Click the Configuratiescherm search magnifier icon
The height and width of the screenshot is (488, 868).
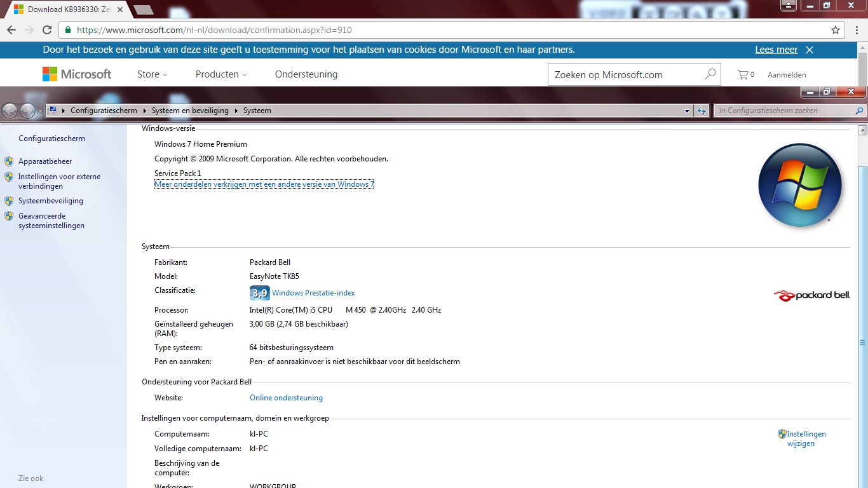[x=860, y=111]
